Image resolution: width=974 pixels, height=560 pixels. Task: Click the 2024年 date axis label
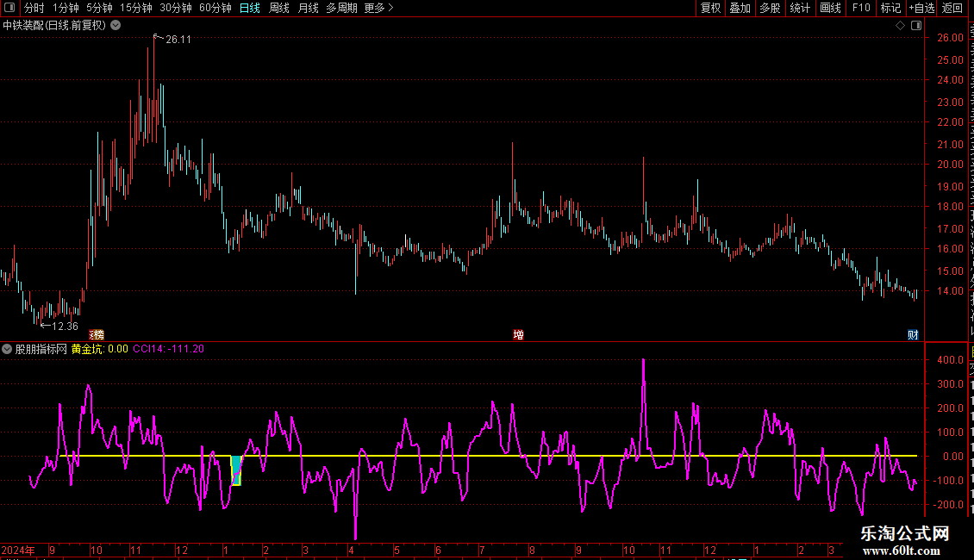[18, 550]
